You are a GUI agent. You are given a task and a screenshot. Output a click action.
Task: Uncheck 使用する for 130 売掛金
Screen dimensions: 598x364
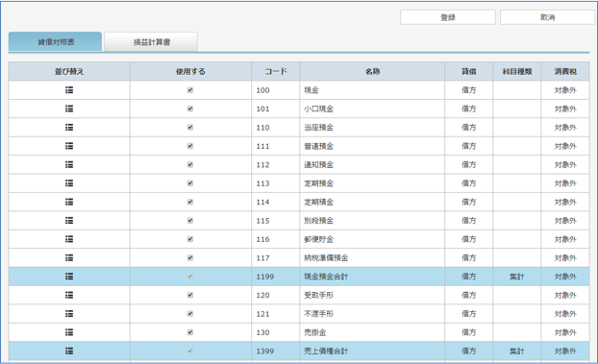[x=190, y=332]
